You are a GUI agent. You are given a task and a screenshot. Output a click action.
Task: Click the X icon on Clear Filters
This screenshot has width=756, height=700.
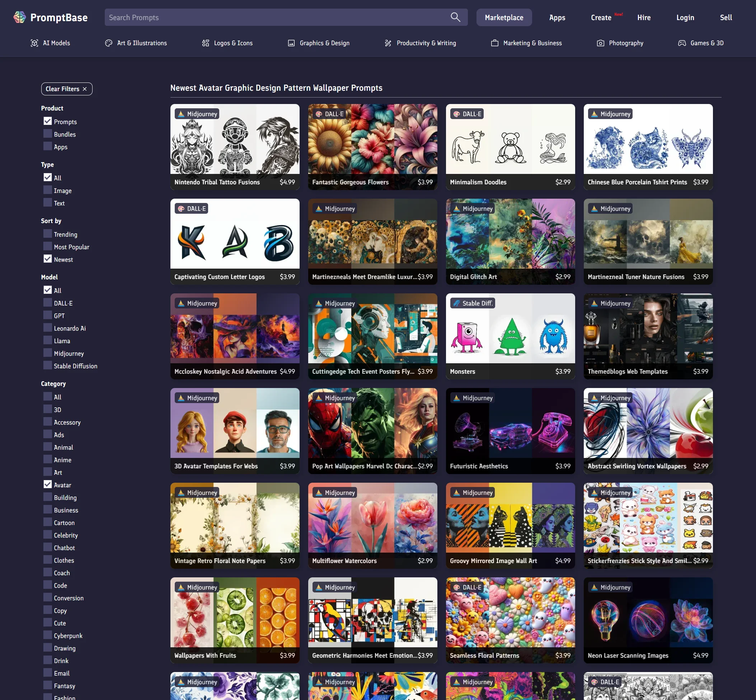(85, 89)
